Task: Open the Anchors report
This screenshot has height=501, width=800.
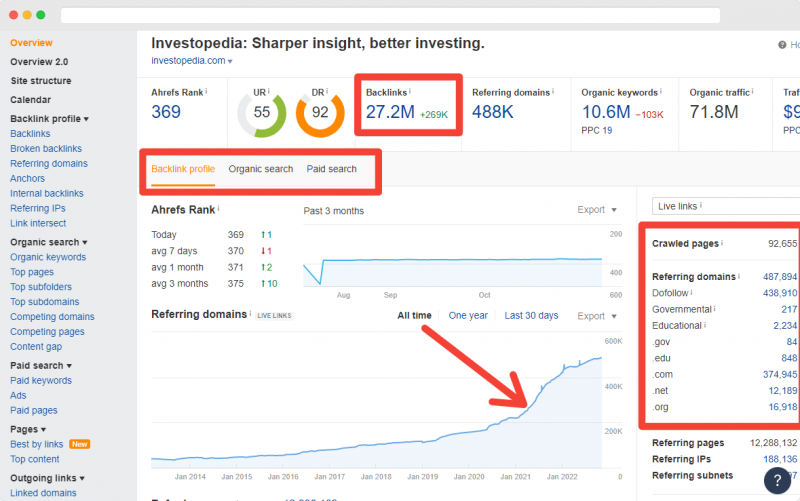Action: click(28, 179)
